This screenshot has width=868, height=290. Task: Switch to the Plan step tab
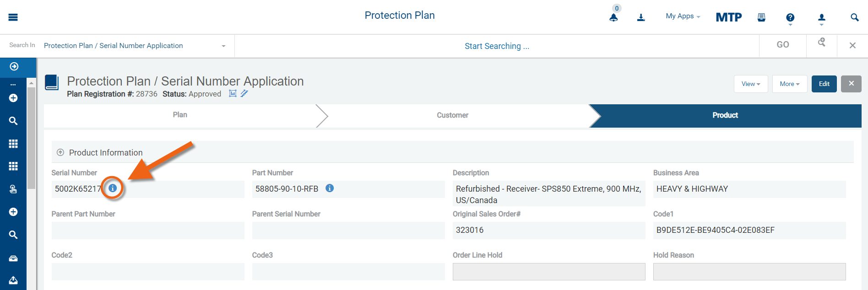point(180,115)
